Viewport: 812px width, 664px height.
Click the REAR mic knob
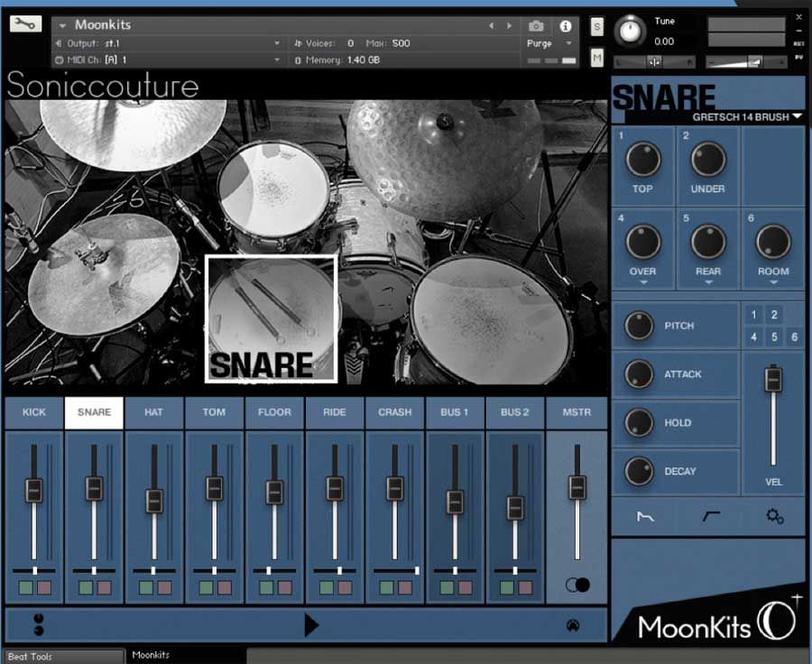(x=708, y=242)
